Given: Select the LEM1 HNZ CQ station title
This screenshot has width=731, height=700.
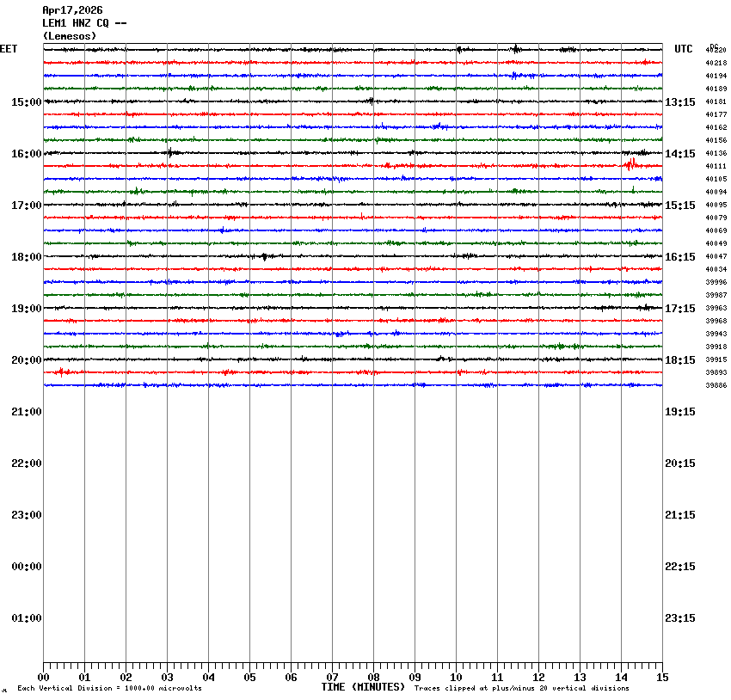Looking at the screenshot, I should tap(84, 23).
